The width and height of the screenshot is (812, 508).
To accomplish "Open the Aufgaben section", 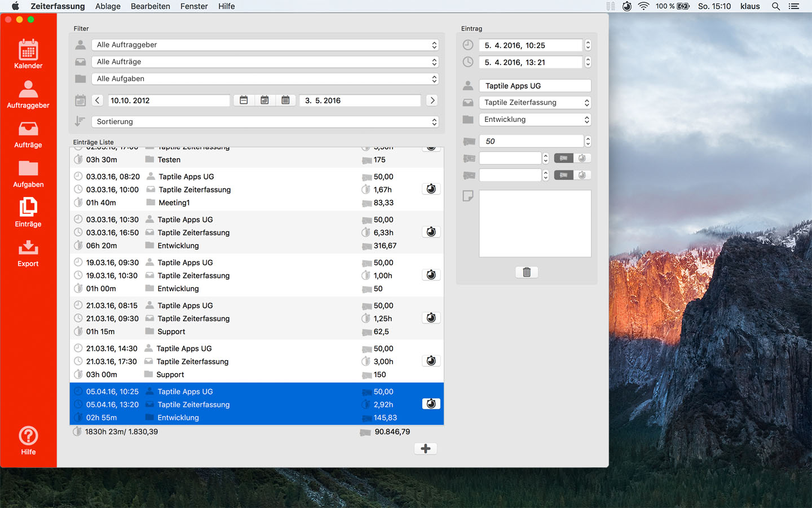I will click(28, 173).
